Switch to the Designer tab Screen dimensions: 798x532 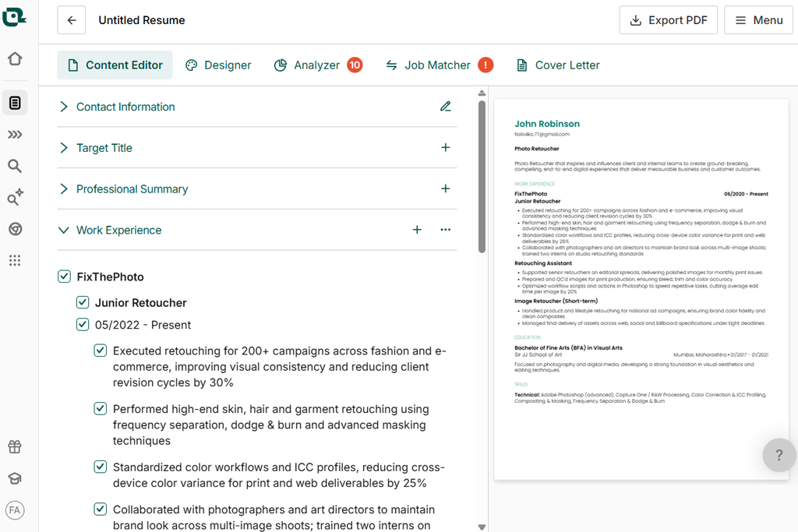(x=218, y=65)
